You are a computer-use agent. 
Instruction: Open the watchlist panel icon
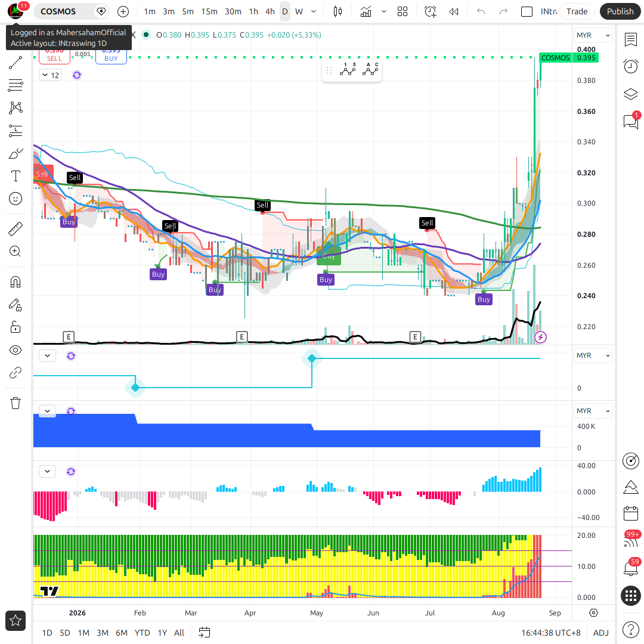click(x=630, y=39)
